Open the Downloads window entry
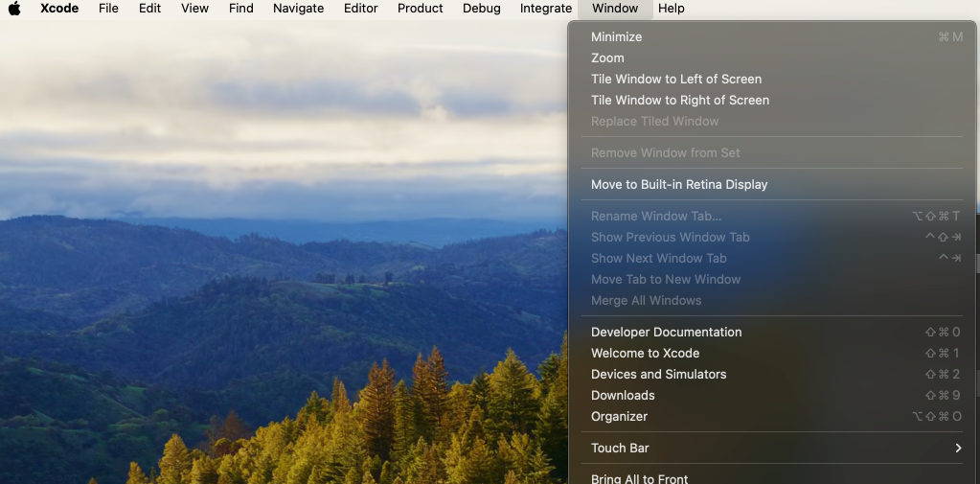This screenshot has width=980, height=484. pyautogui.click(x=623, y=396)
